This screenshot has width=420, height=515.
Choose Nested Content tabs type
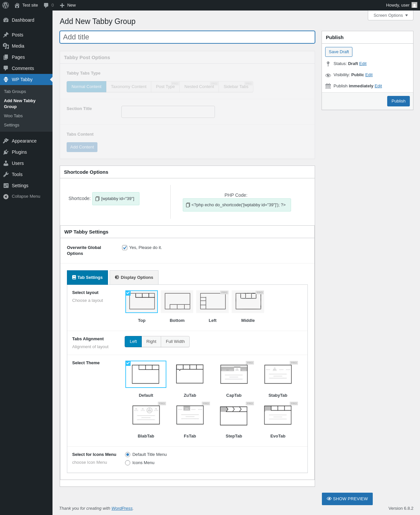199,87
